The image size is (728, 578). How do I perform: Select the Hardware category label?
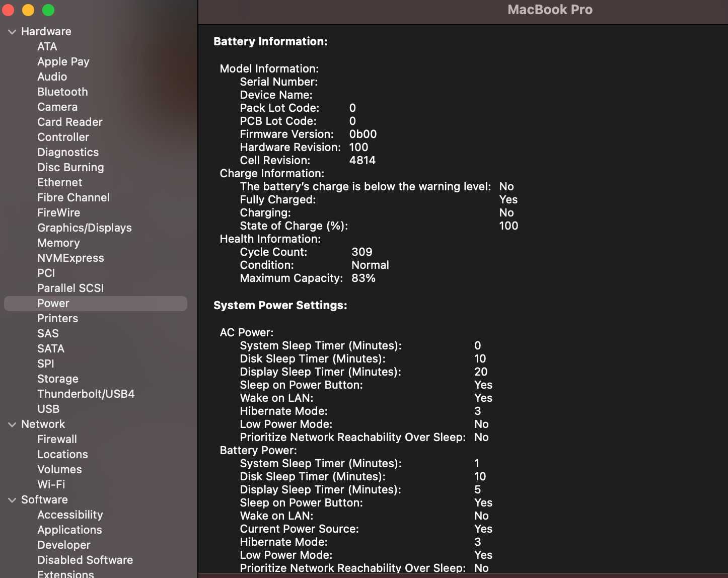[46, 31]
